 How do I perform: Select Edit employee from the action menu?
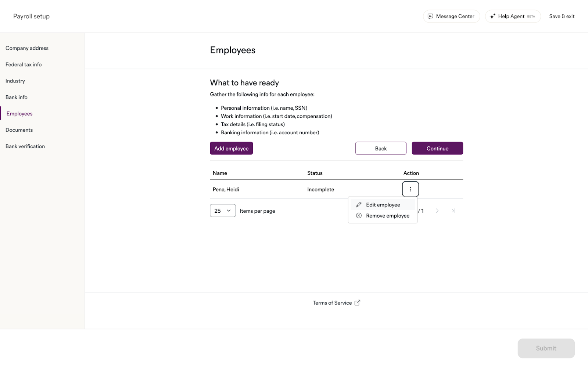coord(383,205)
